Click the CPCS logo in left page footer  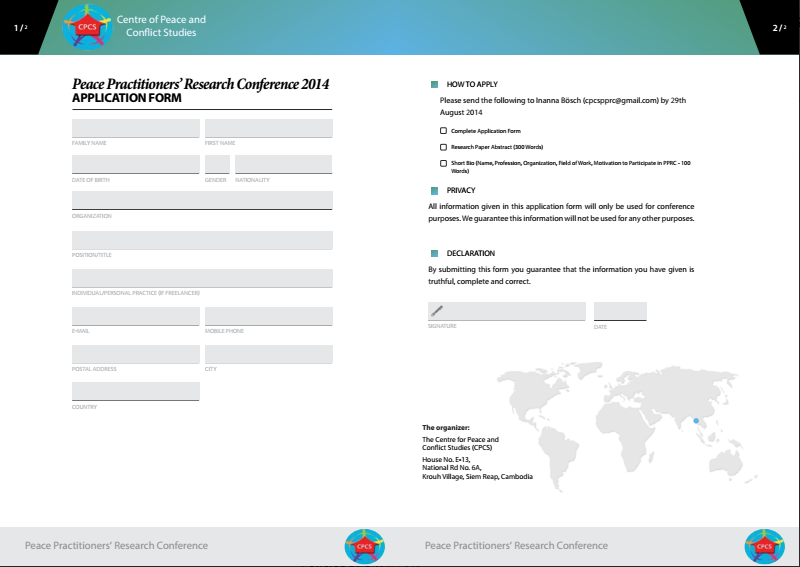coord(364,546)
